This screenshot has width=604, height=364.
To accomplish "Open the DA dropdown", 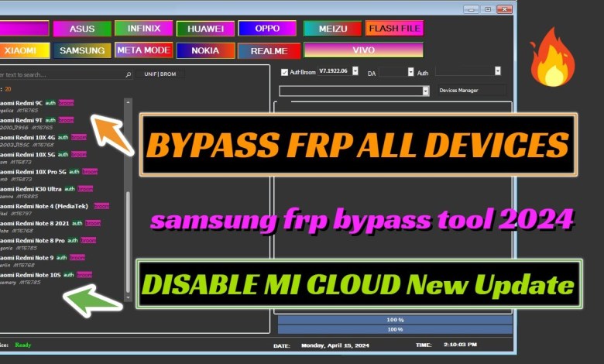I will tap(410, 72).
